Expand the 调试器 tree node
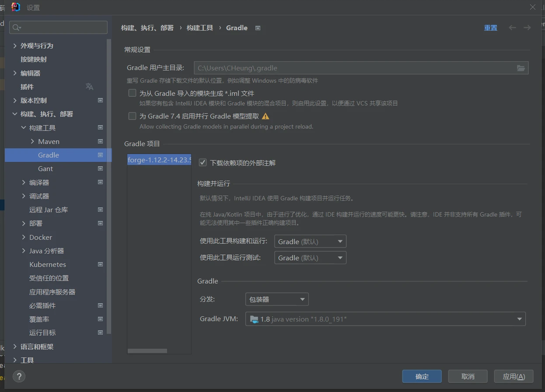545x392 pixels. tap(24, 196)
